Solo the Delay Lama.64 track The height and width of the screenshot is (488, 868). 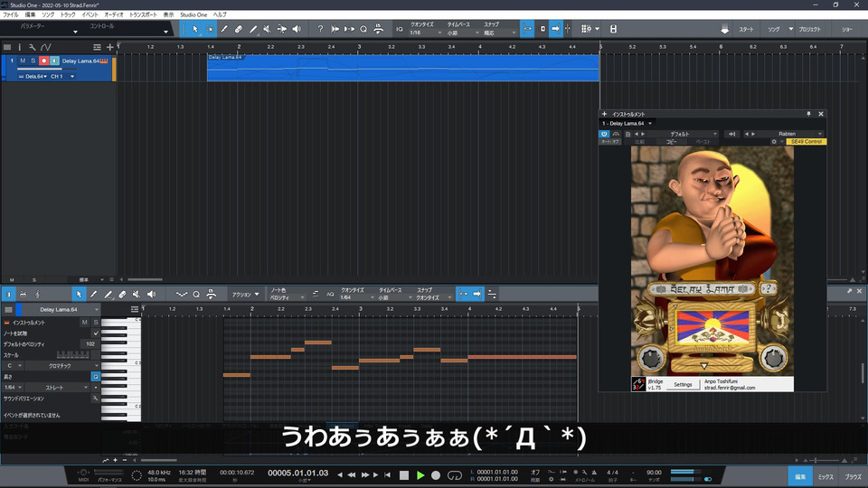click(x=33, y=61)
